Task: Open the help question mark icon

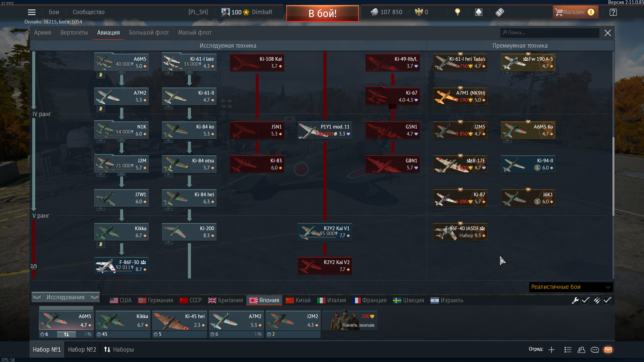Action: [x=613, y=12]
